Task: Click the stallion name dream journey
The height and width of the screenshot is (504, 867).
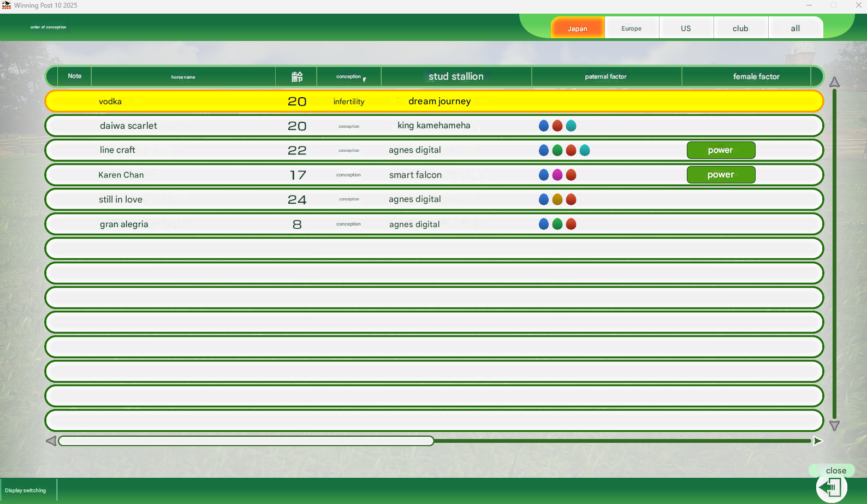Action: pos(440,102)
